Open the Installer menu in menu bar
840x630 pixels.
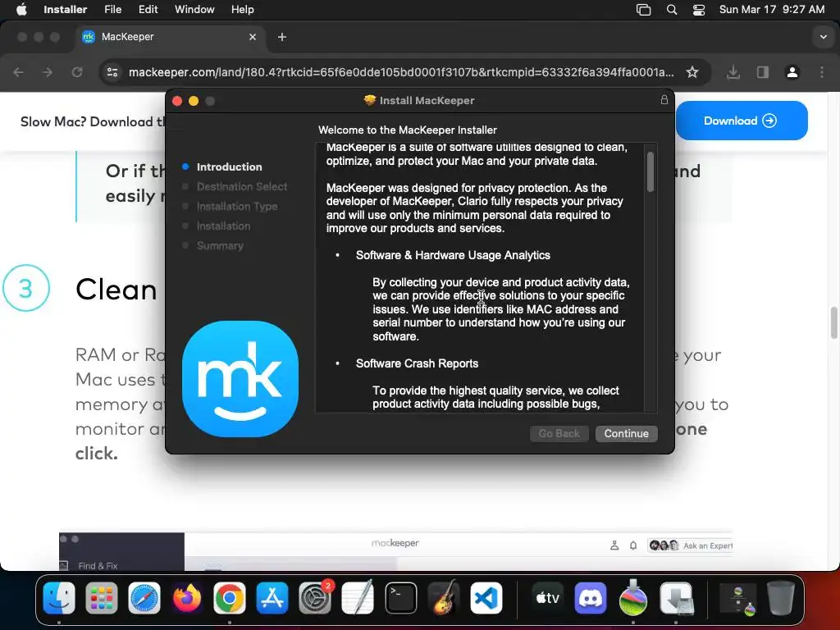(x=66, y=10)
